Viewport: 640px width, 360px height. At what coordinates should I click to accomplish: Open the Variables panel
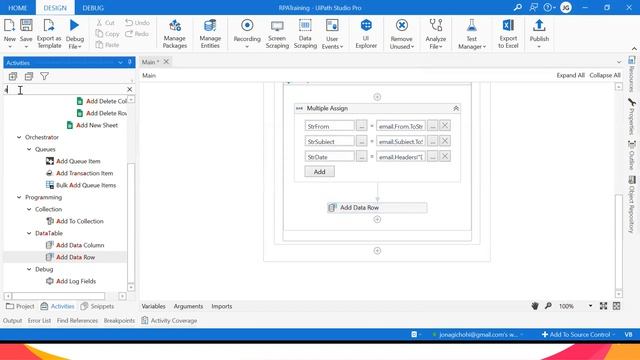coord(153,306)
